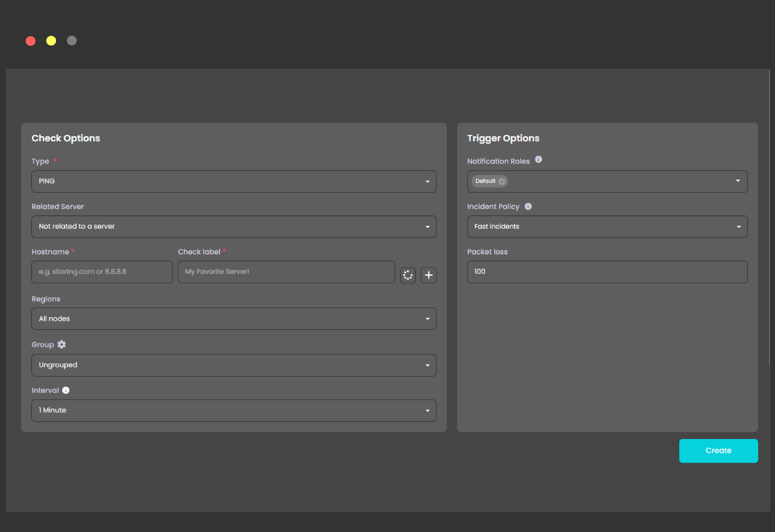Click the Interval info icon
The height and width of the screenshot is (532, 775).
(66, 390)
